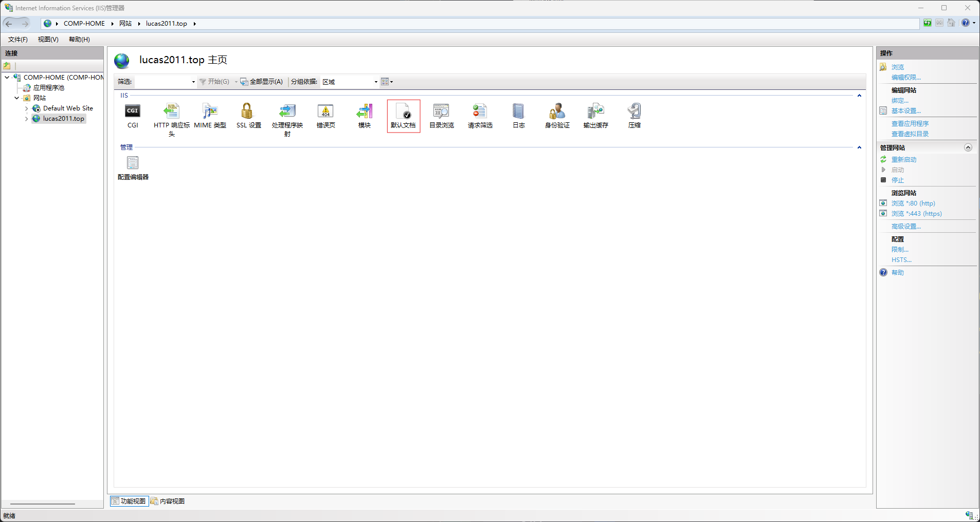This screenshot has height=522, width=980.
Task: Open the 配置编辑器 icon
Action: [x=133, y=163]
